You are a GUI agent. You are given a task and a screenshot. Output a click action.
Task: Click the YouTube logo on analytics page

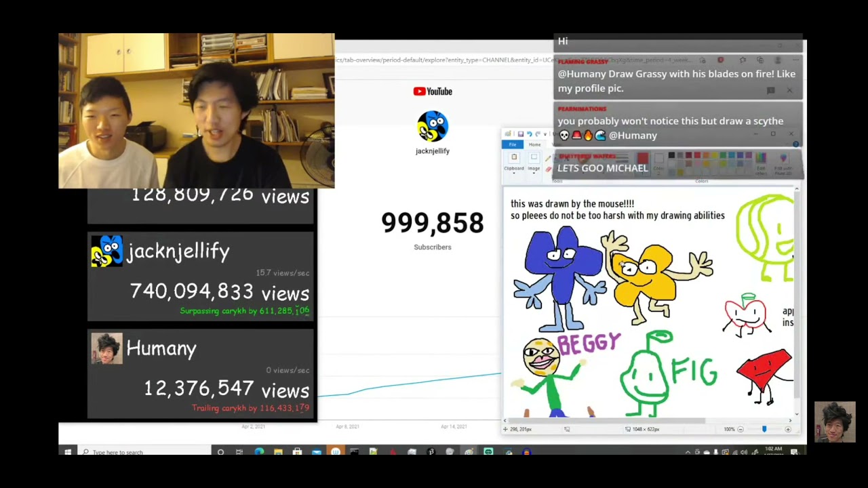click(x=433, y=91)
